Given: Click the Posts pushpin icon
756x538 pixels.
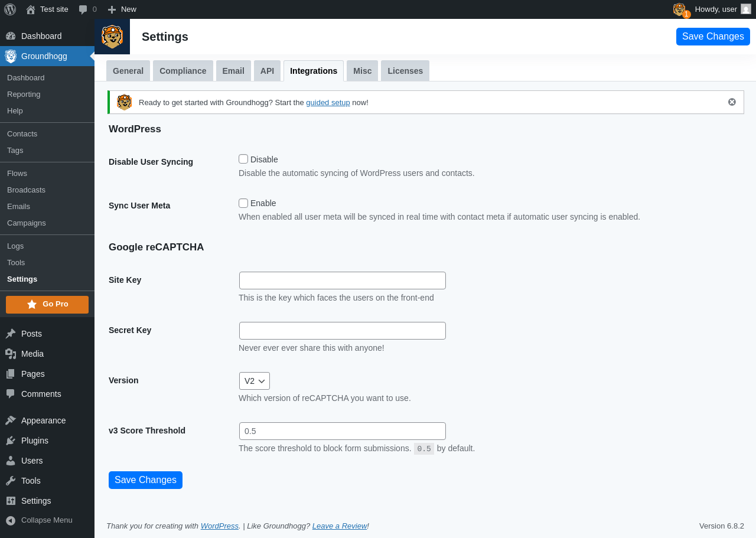Looking at the screenshot, I should click(x=11, y=334).
